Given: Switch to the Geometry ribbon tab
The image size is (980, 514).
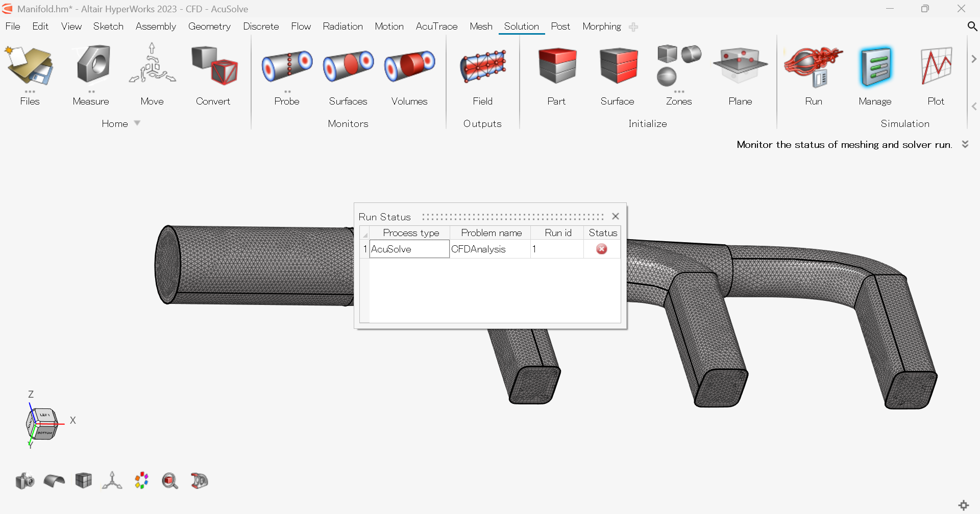Looking at the screenshot, I should click(209, 26).
